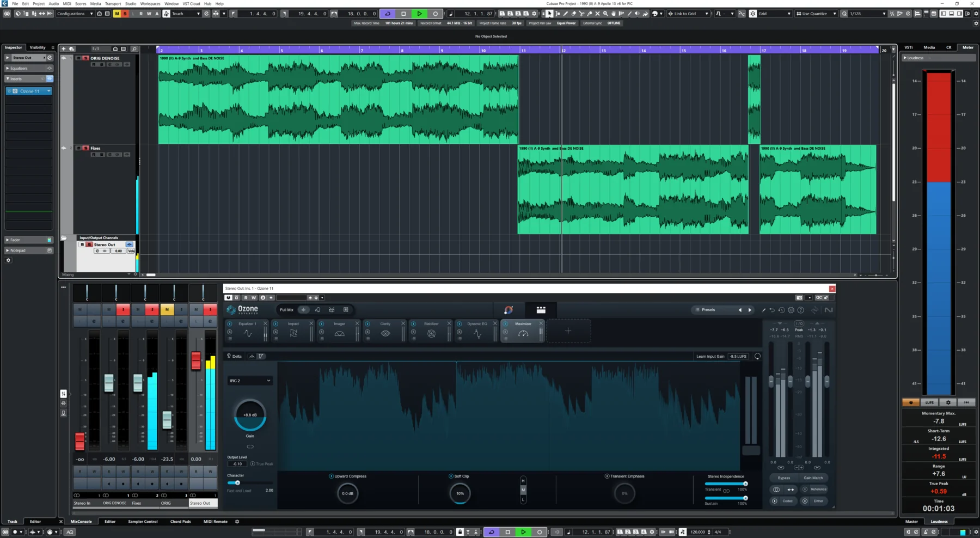The width and height of the screenshot is (980, 538).
Task: Open the VST Cloud menu
Action: click(191, 3)
